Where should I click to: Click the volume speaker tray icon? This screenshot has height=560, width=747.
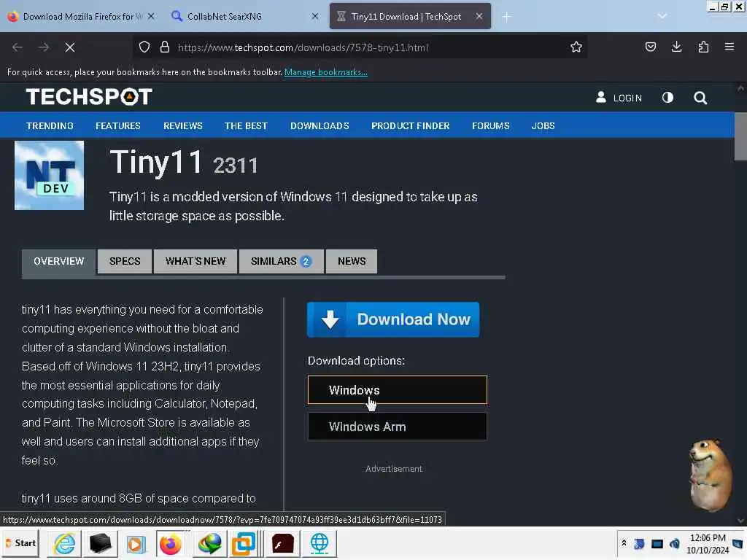(674, 543)
